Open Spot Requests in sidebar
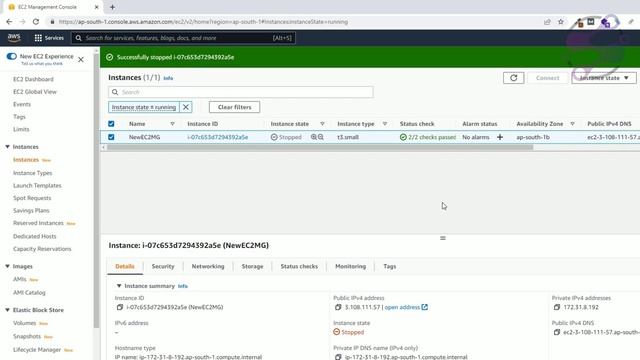This screenshot has height=360, width=640. (x=32, y=198)
